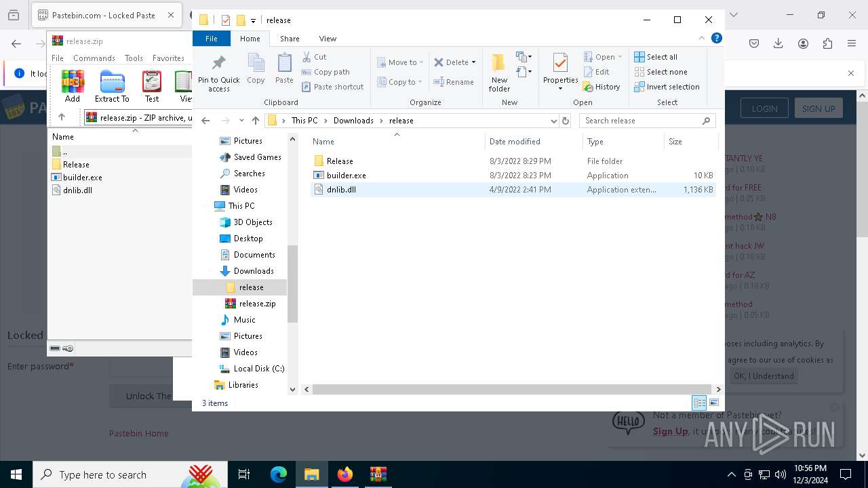Switch to large icons view icon
The width and height of the screenshot is (868, 488).
coord(713,403)
